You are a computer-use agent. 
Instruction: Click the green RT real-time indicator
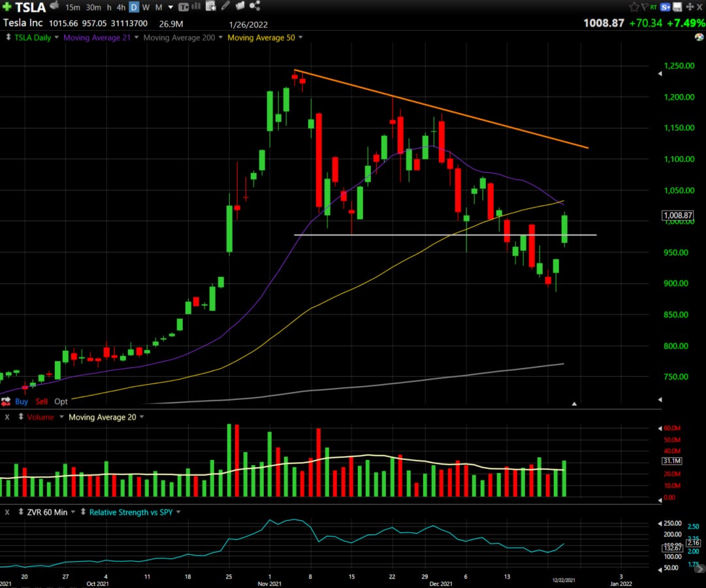click(x=653, y=7)
